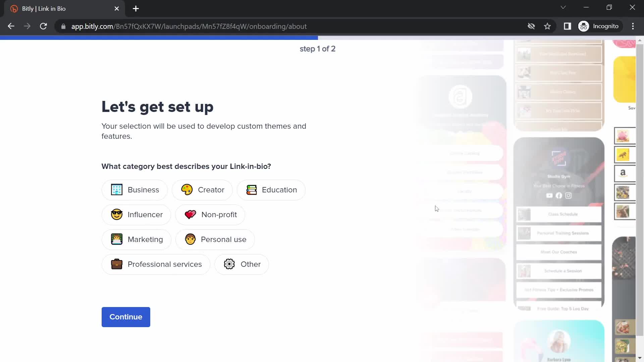Viewport: 644px width, 362px height.
Task: Select the Marketing category icon
Action: point(116,239)
